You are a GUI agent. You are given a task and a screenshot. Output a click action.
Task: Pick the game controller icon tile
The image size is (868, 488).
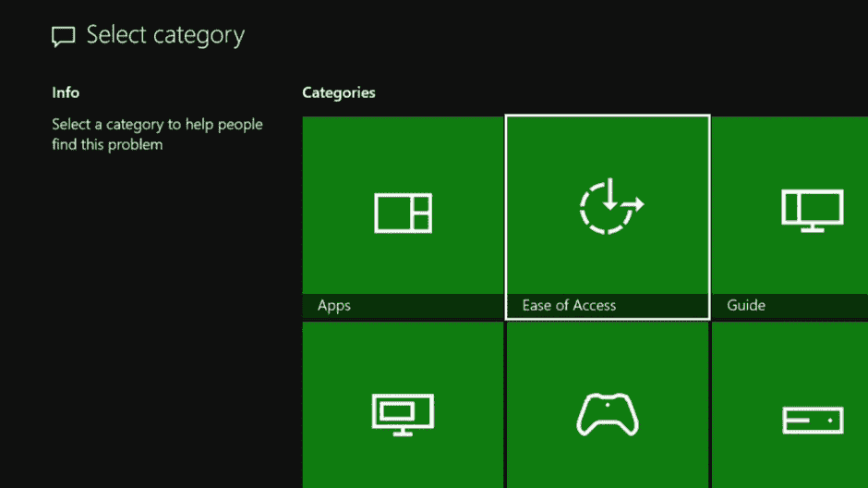pyautogui.click(x=608, y=414)
